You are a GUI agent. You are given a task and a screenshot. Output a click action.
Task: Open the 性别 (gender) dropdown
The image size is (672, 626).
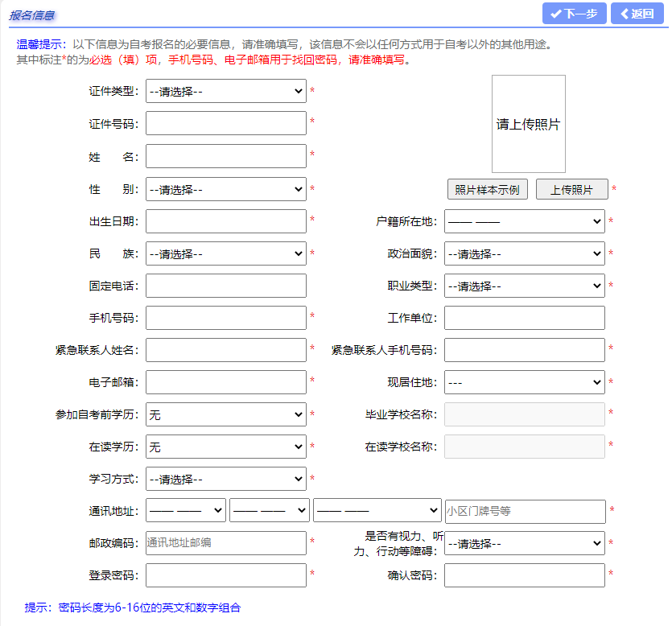point(225,189)
